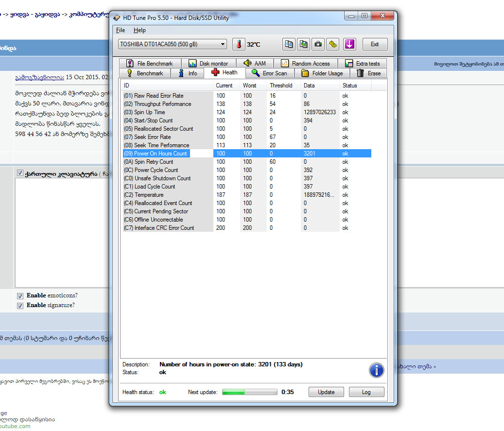Switch to the File Benchmark tab
Viewport: 504px width, 431px height.
point(150,63)
